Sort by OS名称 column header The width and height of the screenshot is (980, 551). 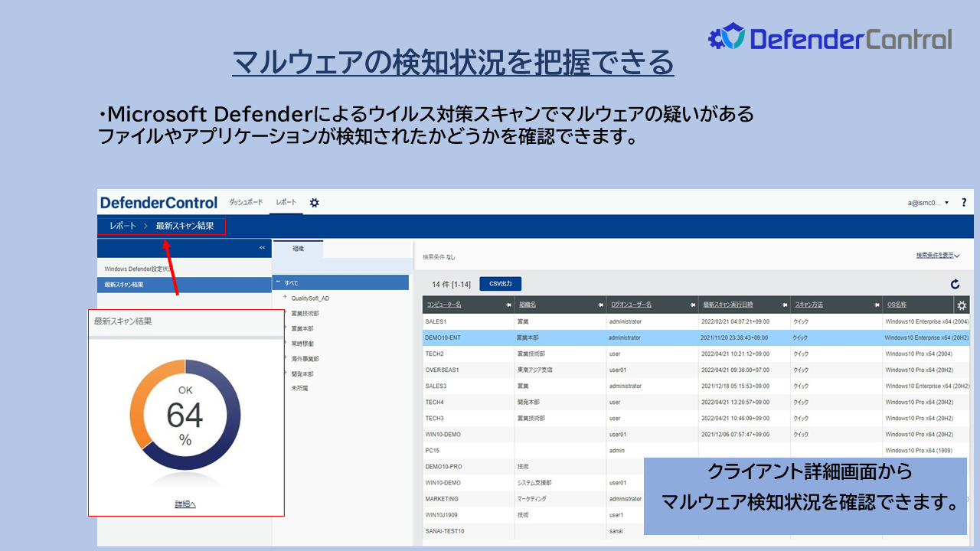tap(897, 305)
